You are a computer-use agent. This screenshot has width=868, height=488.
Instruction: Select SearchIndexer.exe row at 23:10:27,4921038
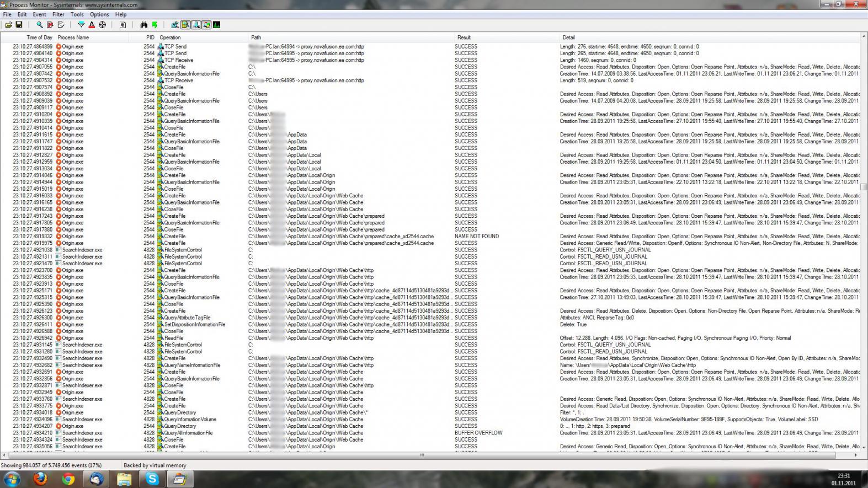click(430, 250)
